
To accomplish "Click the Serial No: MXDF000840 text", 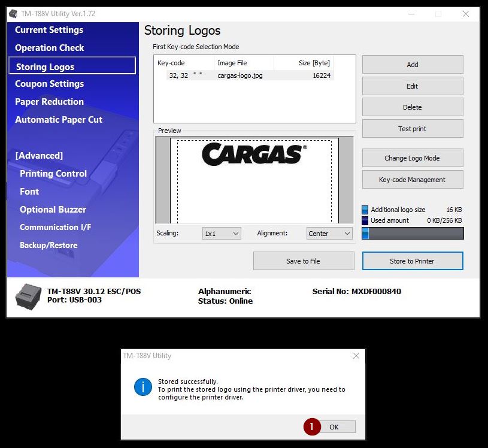I will [x=357, y=292].
